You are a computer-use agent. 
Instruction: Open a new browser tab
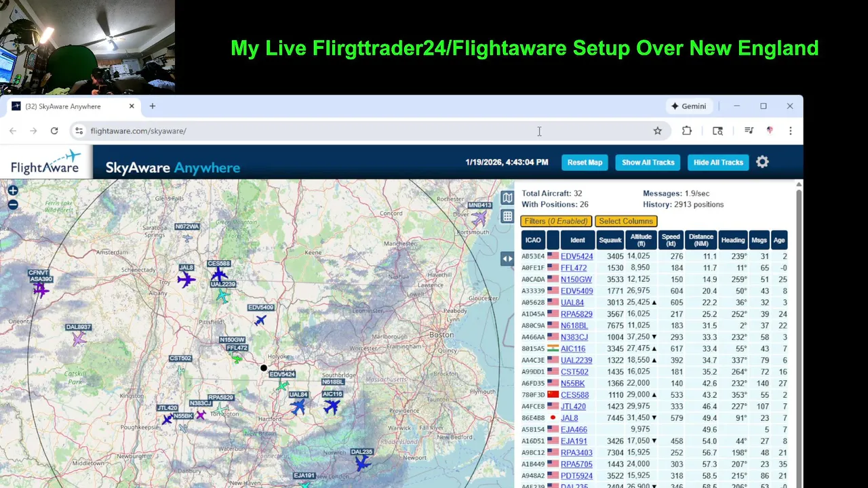click(153, 106)
